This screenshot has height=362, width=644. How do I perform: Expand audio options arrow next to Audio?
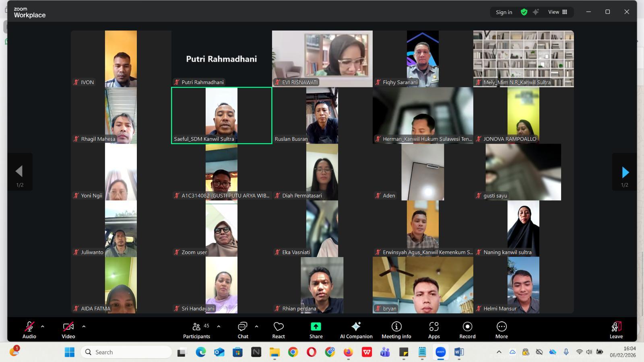[43, 327]
